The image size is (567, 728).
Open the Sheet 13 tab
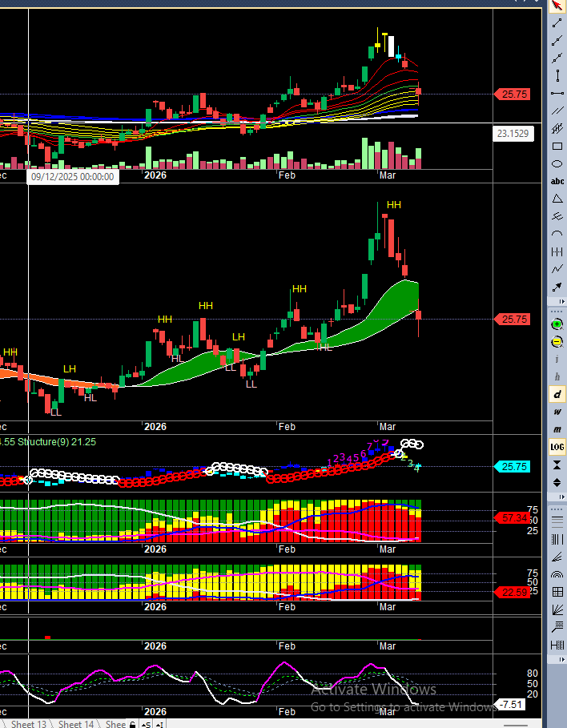coord(28,723)
